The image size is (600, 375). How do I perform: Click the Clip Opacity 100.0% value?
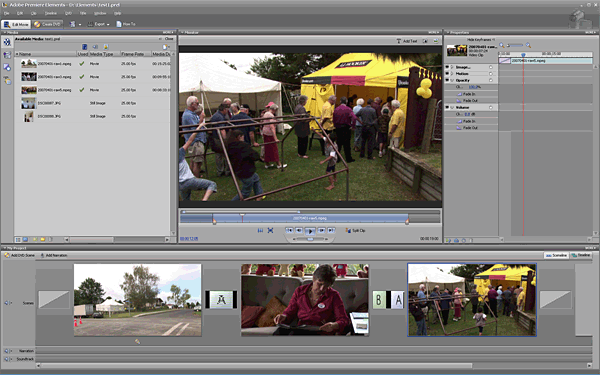(474, 87)
